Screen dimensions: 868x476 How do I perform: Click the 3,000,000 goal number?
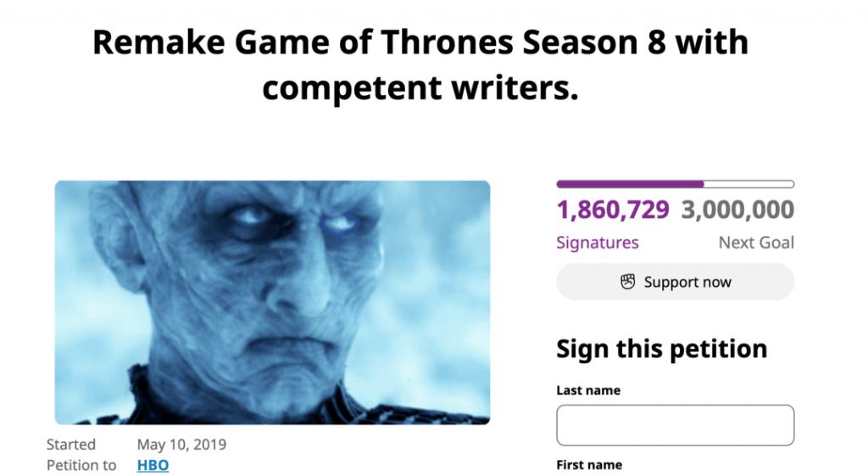737,210
